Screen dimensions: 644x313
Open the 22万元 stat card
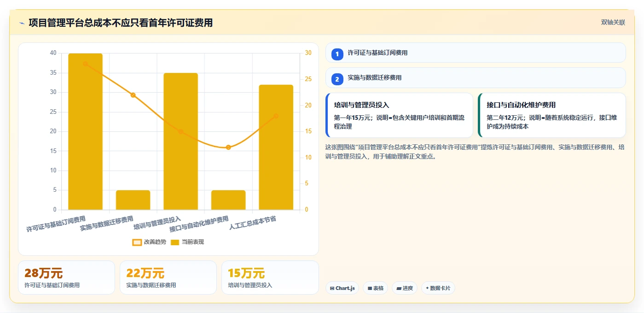(168, 278)
